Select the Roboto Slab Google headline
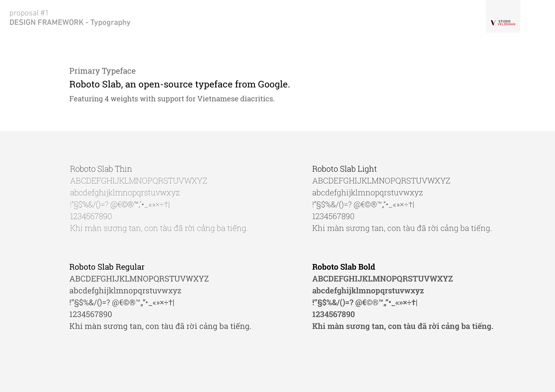Viewport: 555px width, 392px height. [180, 84]
